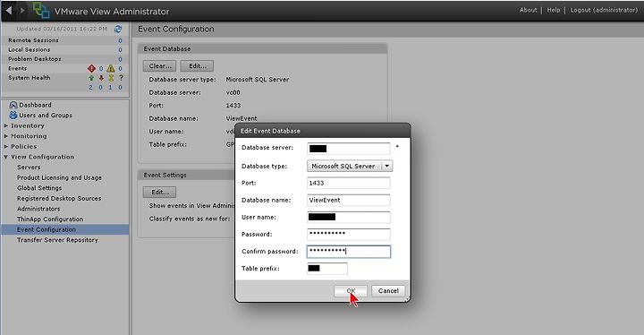The width and height of the screenshot is (644, 335).
Task: Click the User name input field
Action: coord(348,218)
